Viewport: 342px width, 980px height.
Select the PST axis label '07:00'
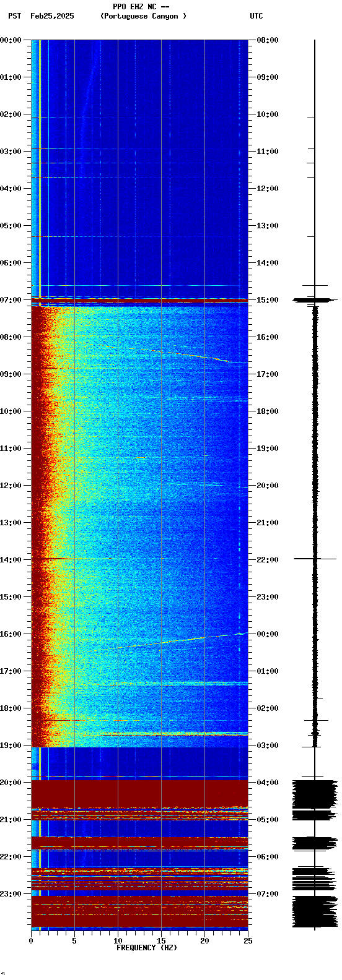pos(11,300)
